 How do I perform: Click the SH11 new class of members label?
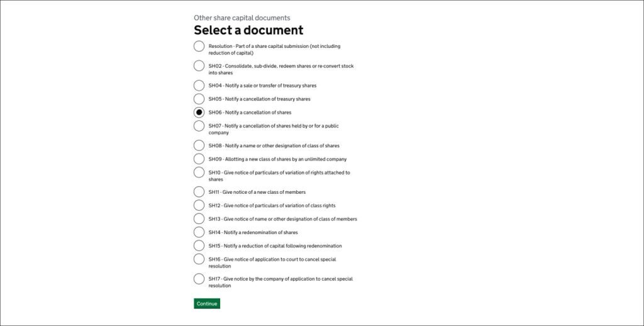coord(257,193)
